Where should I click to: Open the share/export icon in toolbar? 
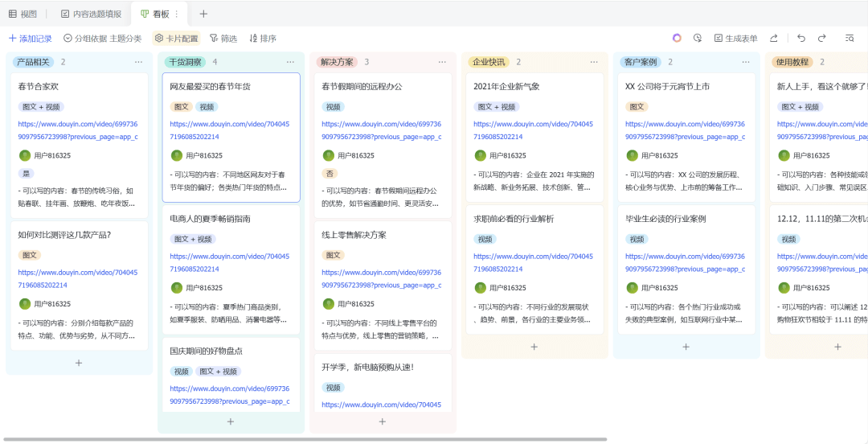pos(773,38)
